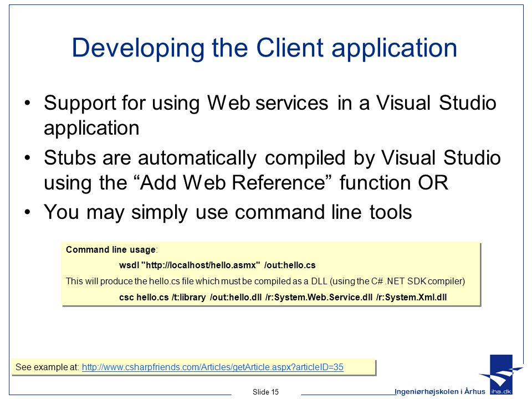The width and height of the screenshot is (532, 399).
Task: Click the 'See example at:' label
Action: click(47, 367)
